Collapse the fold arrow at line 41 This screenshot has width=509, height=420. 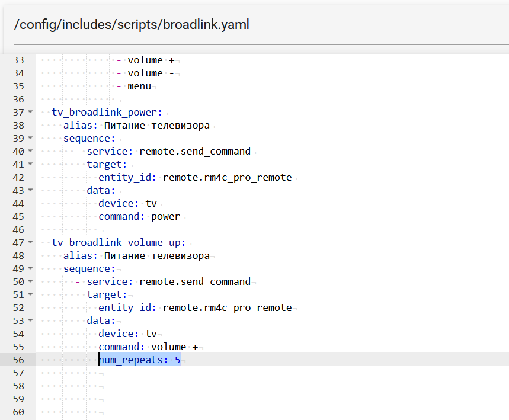pos(30,164)
